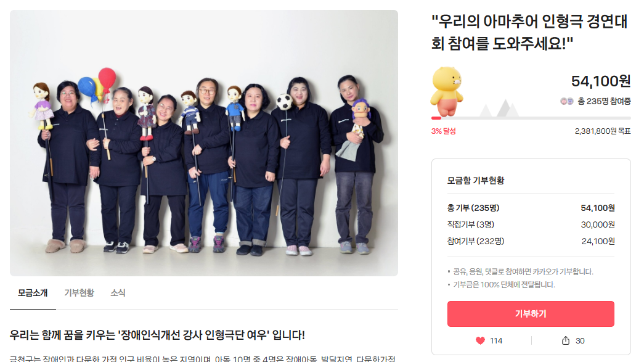
Task: Click the red donation progress bar
Action: point(436,118)
